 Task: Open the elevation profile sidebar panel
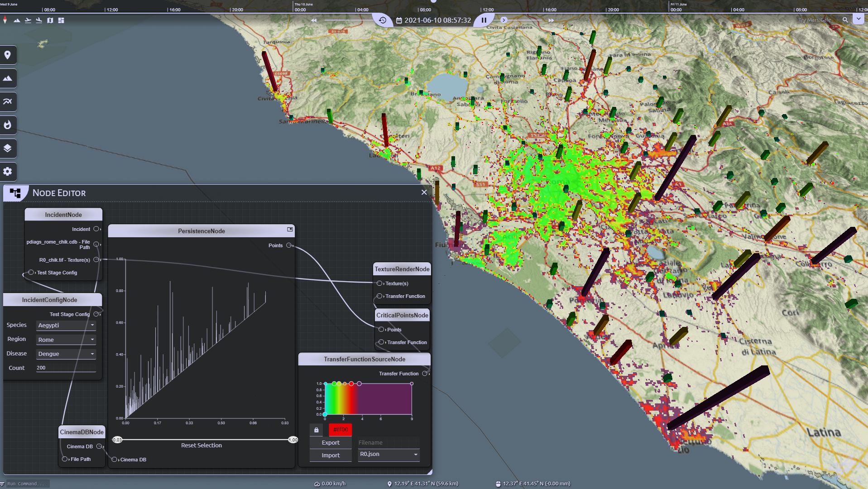pos(8,101)
